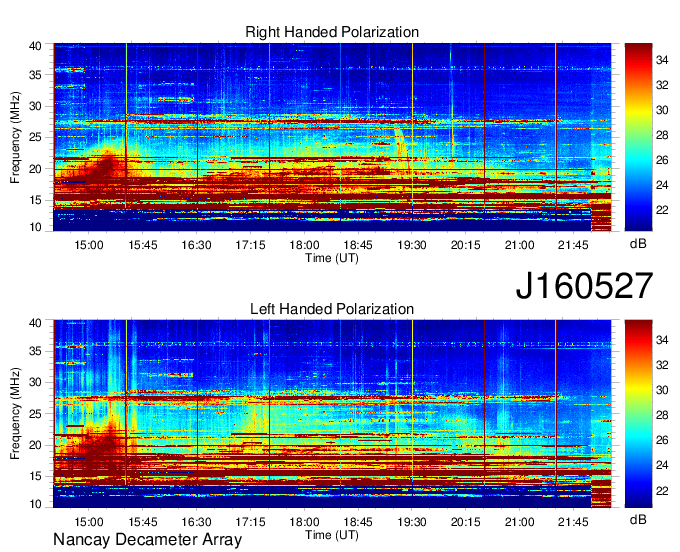This screenshot has height=552, width=680.
Task: Click the 'Left Handed Polarization' plot title
Action: click(x=332, y=309)
